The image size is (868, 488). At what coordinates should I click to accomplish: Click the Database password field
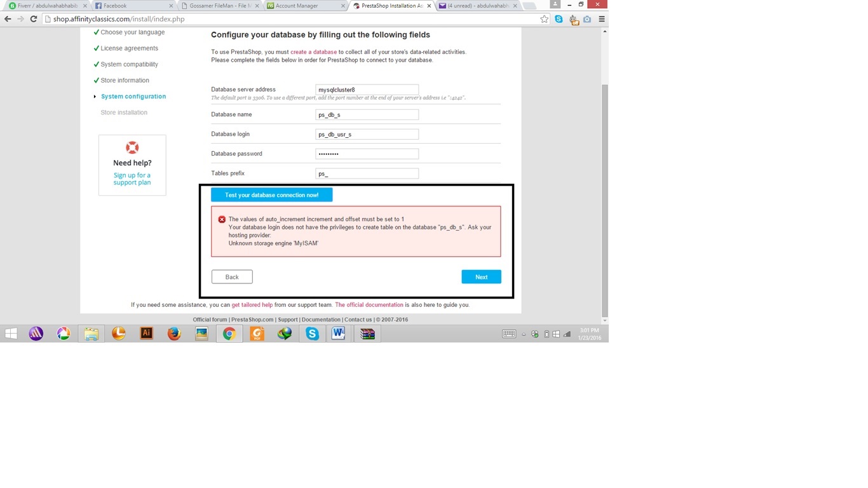pos(367,154)
